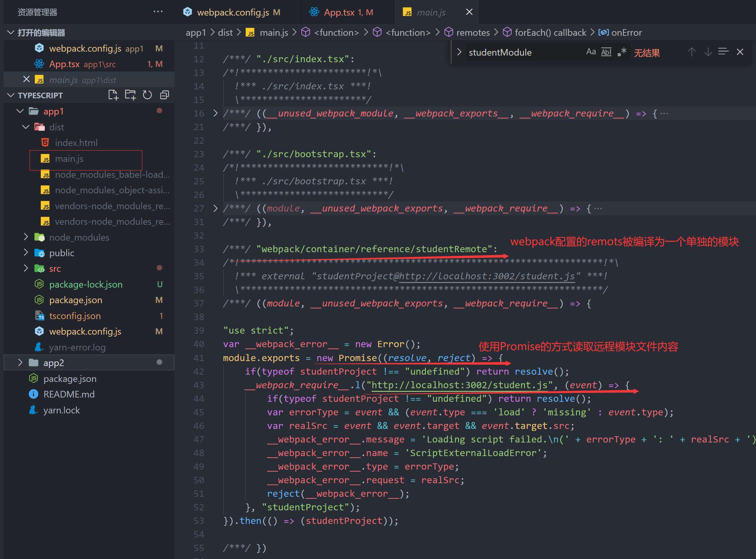
Task: Click line number 41 in gutter
Action: (199, 358)
